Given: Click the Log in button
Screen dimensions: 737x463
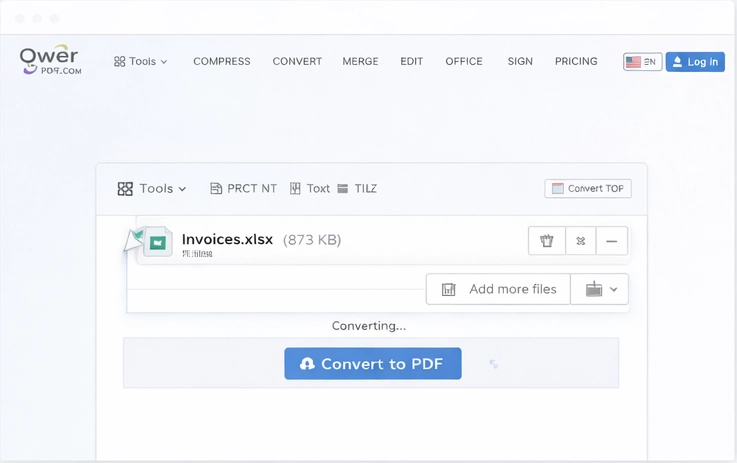Looking at the screenshot, I should point(695,62).
